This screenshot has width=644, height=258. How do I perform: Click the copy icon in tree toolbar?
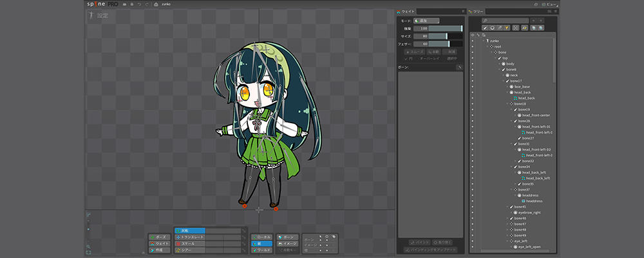click(533, 28)
